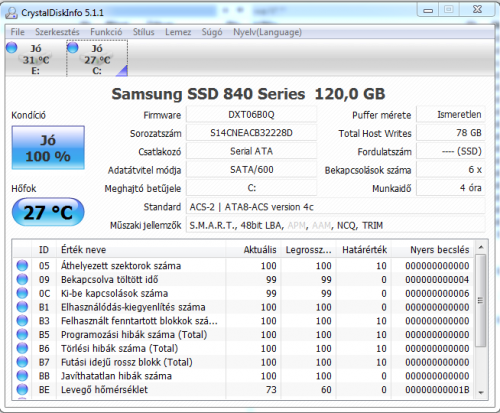Click the raw value 0000000001B
Viewport: 500px width, 413px height.
click(x=437, y=389)
